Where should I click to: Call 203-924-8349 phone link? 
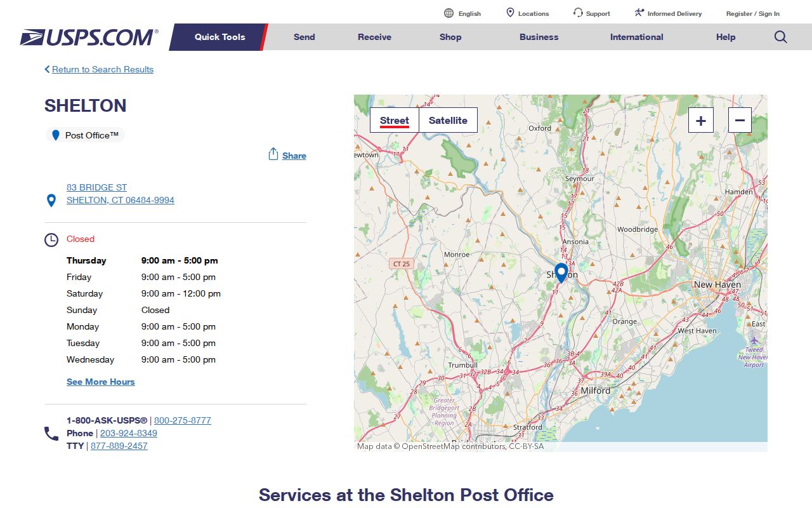click(x=129, y=433)
